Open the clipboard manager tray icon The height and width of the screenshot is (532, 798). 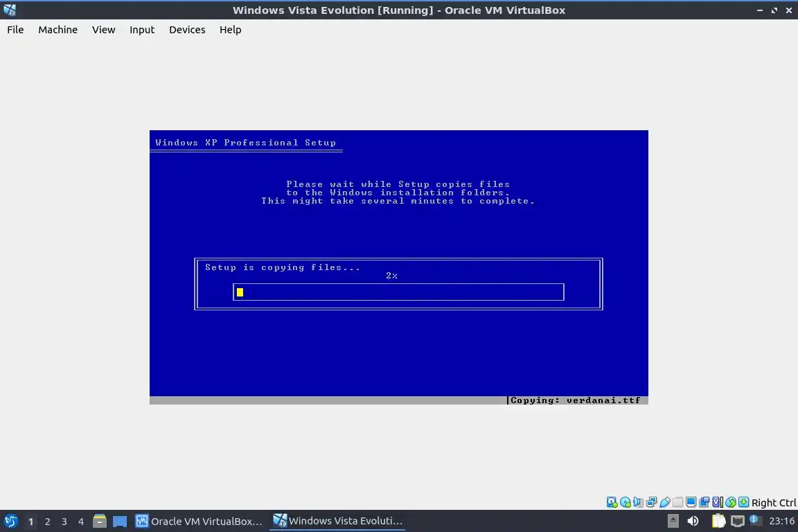click(718, 521)
